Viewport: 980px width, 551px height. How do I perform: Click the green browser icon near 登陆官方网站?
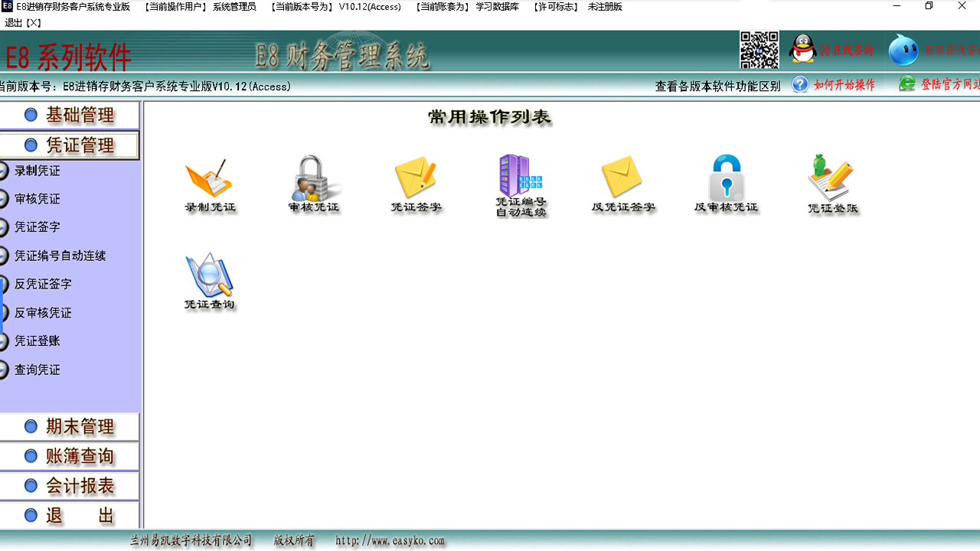pyautogui.click(x=907, y=84)
